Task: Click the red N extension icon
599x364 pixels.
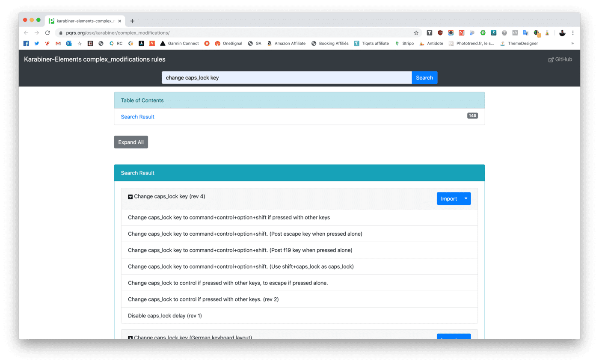Action: [462, 33]
